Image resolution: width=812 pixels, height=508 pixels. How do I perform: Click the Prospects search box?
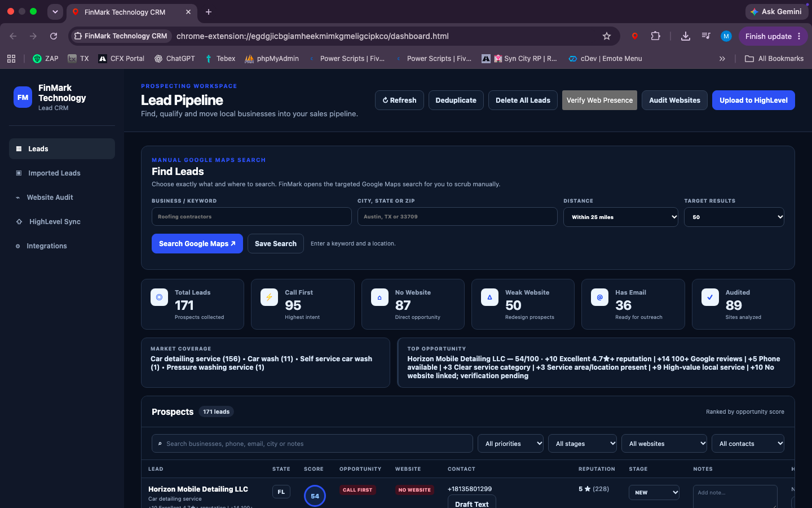312,444
